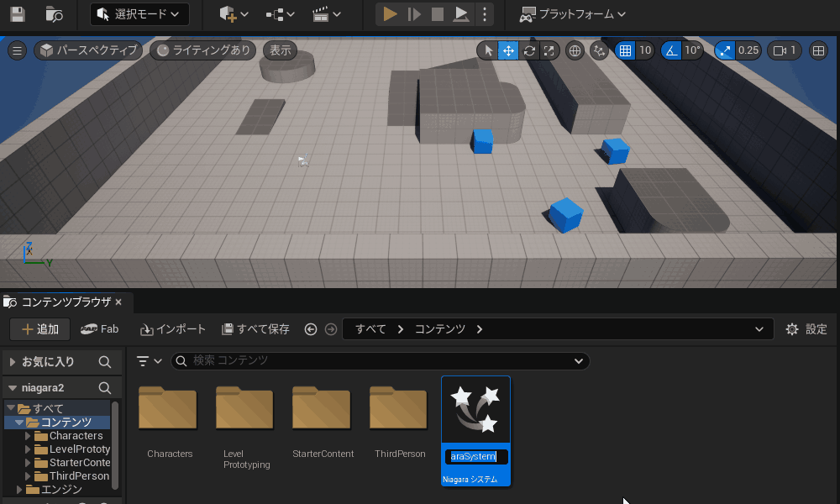Toggle scale snapping beside 0.25
This screenshot has width=840, height=504.
point(726,50)
